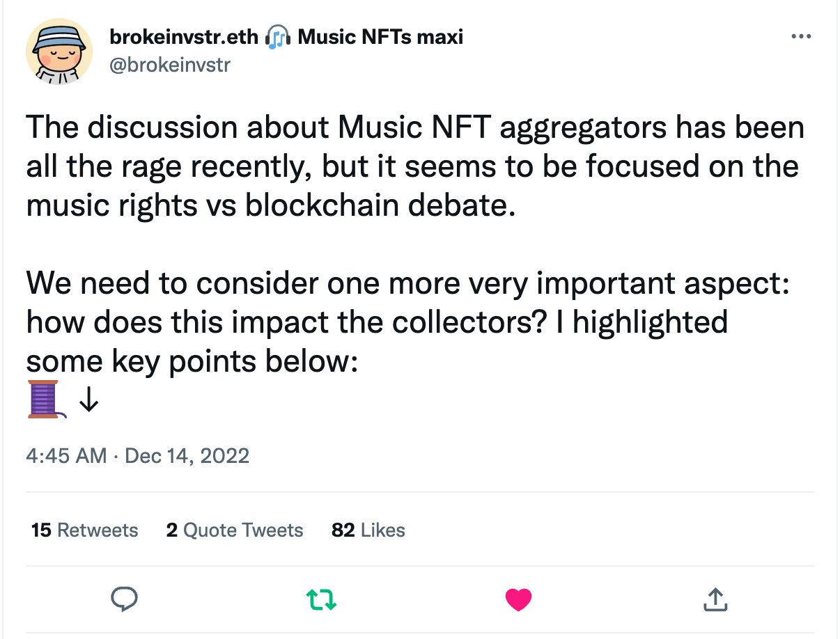Click the music notes emoji in the username
Screen dimensions: 840x639
pos(277,36)
